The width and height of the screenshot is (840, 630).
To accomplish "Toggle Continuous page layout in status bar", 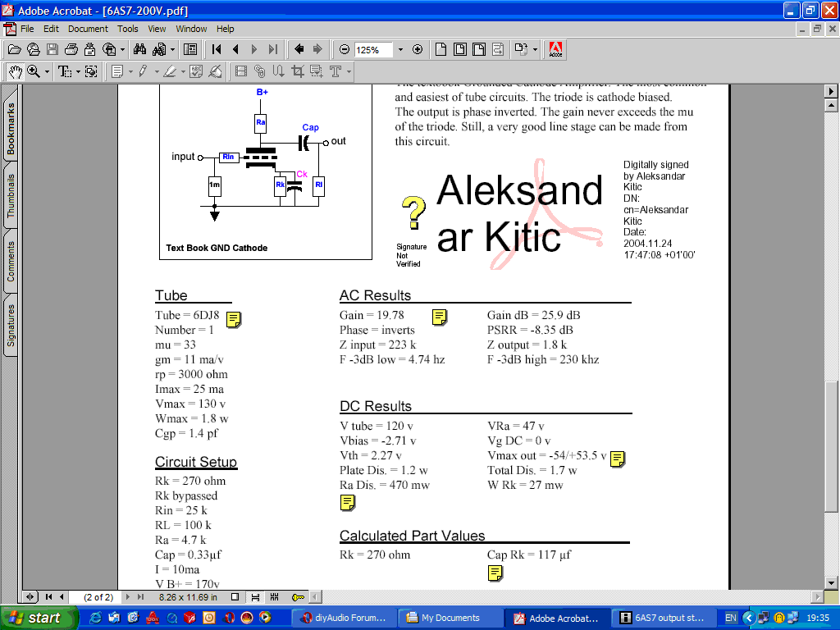I will 256,597.
